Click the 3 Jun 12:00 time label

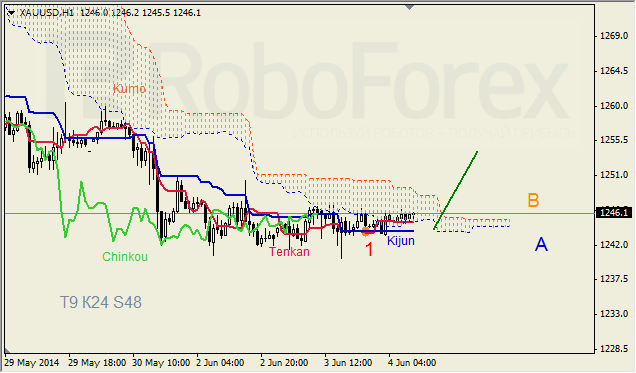348,362
